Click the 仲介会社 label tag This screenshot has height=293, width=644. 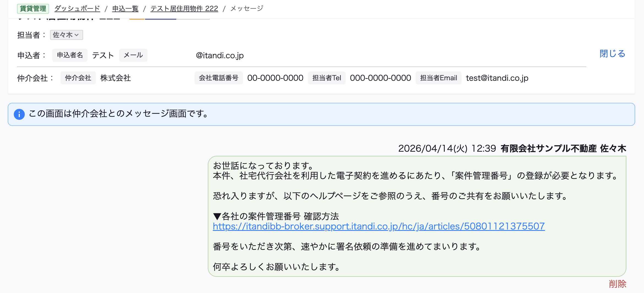click(78, 78)
